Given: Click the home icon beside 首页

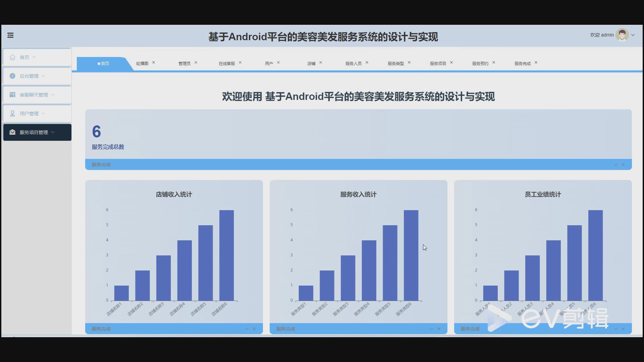Looking at the screenshot, I should (x=12, y=57).
